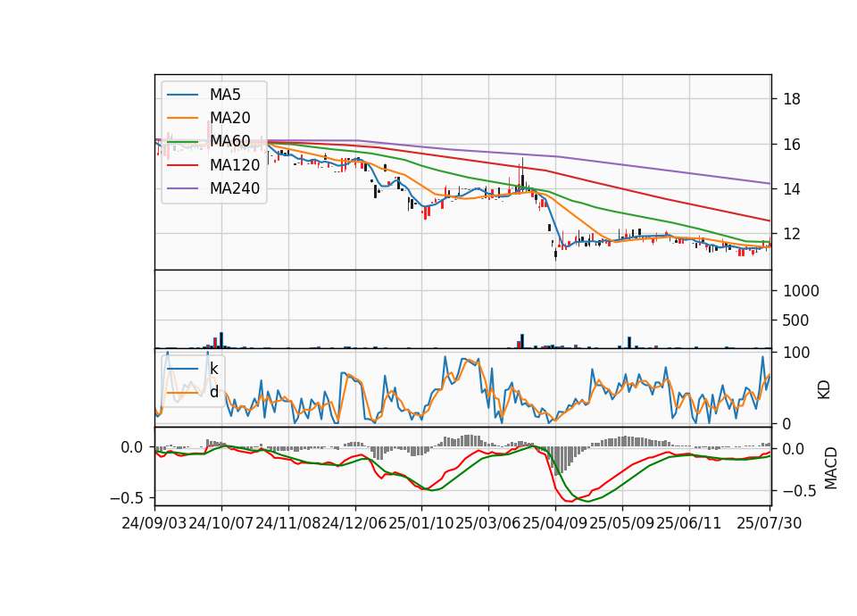Viewport: 857px width, 616px height.
Task: Click the purple MA240 legend line sample
Action: [x=183, y=188]
